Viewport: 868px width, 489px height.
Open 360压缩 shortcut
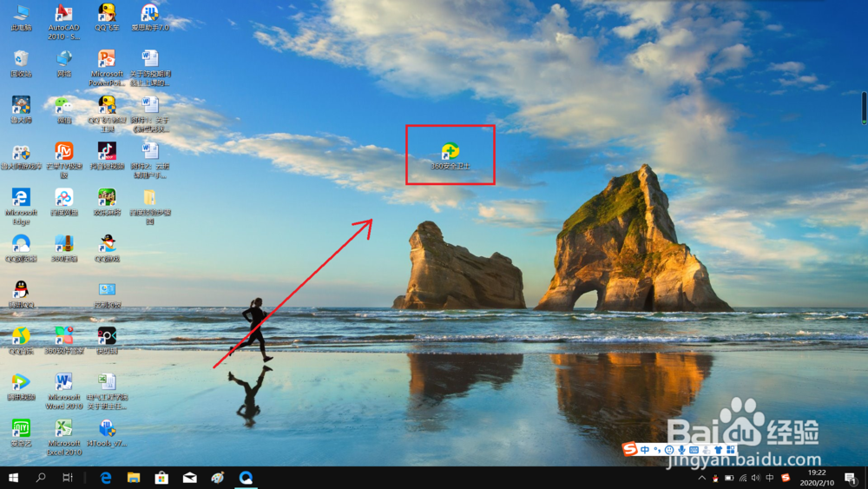63,248
